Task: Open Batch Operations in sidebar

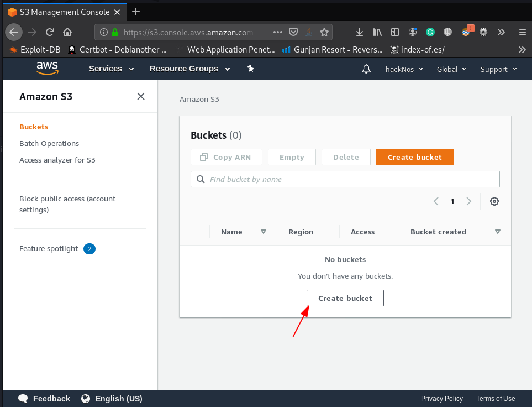Action: [x=49, y=143]
